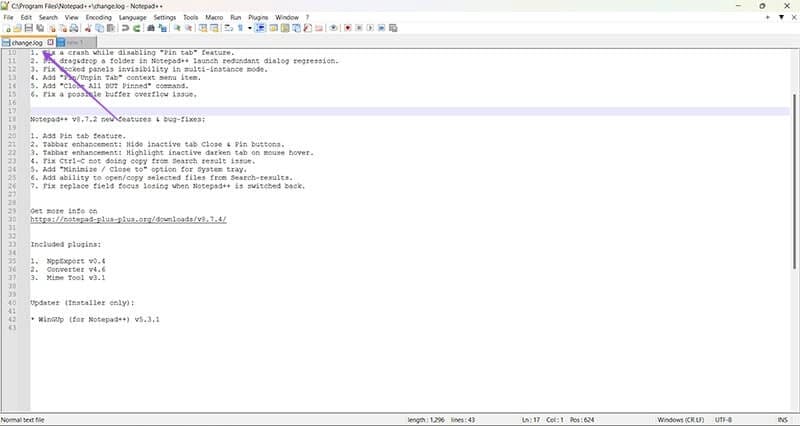Click the 'Updater (Installer only):' line

click(x=82, y=303)
